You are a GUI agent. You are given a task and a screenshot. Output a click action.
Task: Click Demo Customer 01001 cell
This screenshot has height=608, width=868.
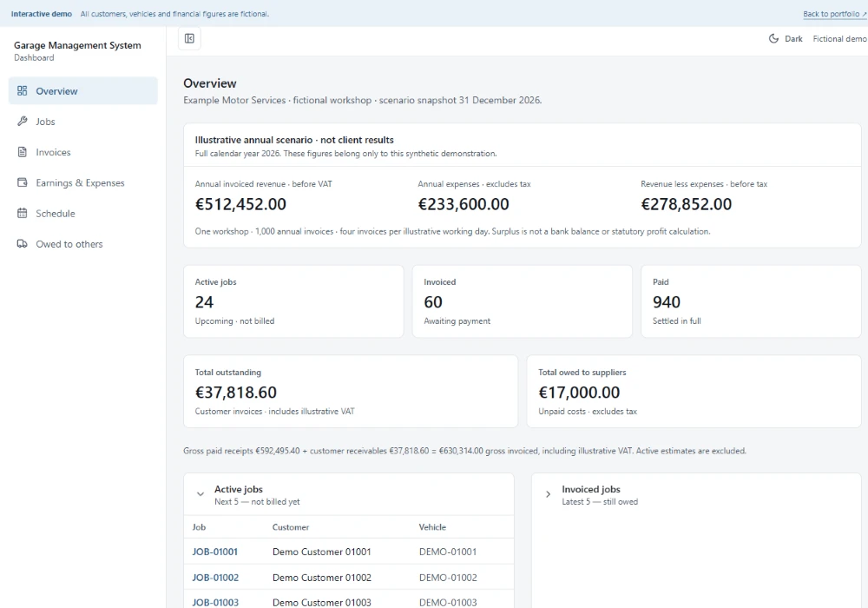coord(322,552)
